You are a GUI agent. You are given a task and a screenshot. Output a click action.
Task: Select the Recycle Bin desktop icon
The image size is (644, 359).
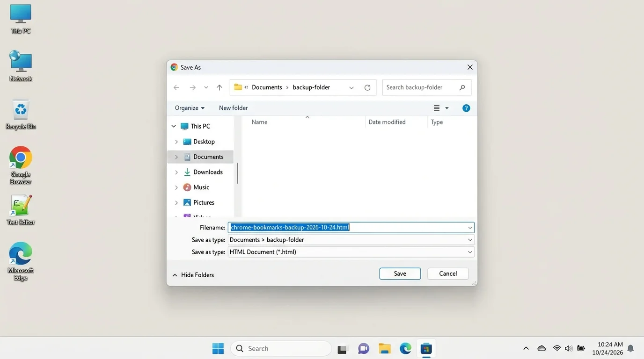21,115
